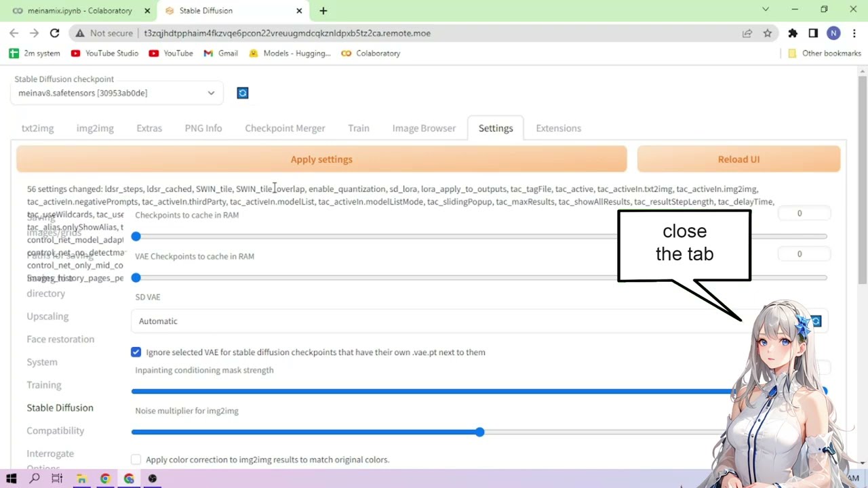The image size is (868, 488).
Task: Switch to the img2img tab
Action: click(x=95, y=128)
